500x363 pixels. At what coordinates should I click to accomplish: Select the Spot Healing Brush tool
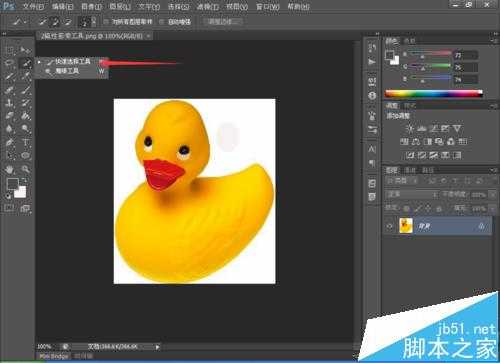pos(9,90)
